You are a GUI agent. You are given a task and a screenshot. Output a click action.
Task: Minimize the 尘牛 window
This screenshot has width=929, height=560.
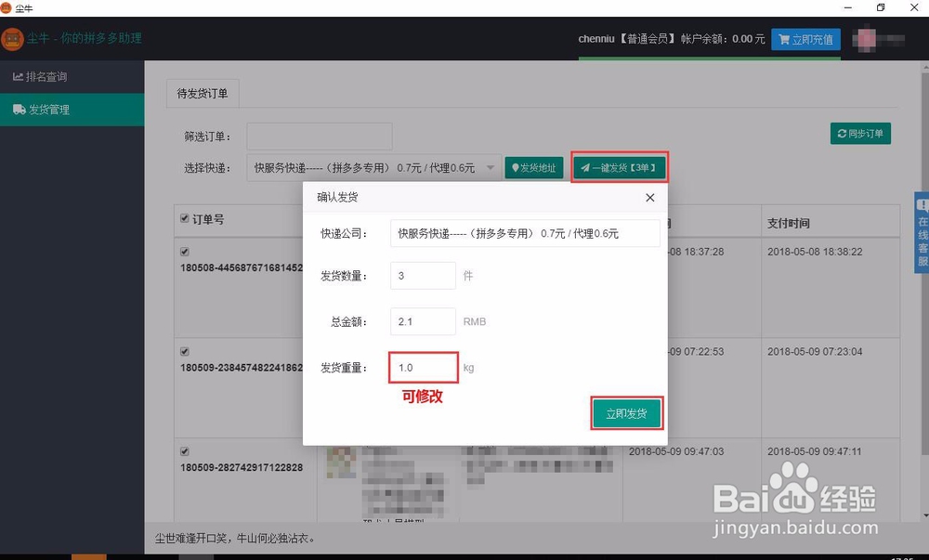[848, 7]
